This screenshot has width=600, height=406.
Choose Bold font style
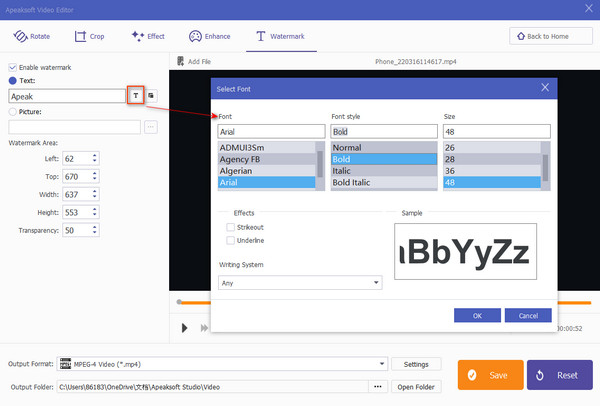pos(384,159)
